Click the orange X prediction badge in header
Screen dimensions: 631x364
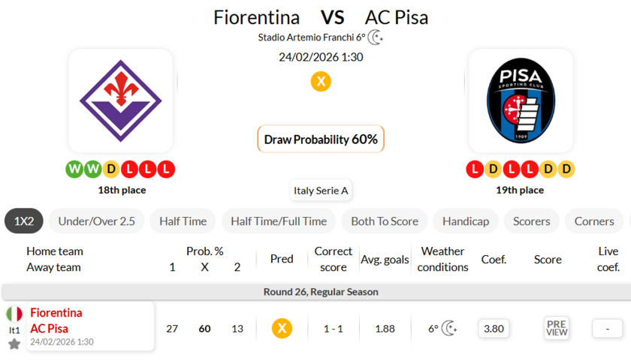click(x=321, y=81)
